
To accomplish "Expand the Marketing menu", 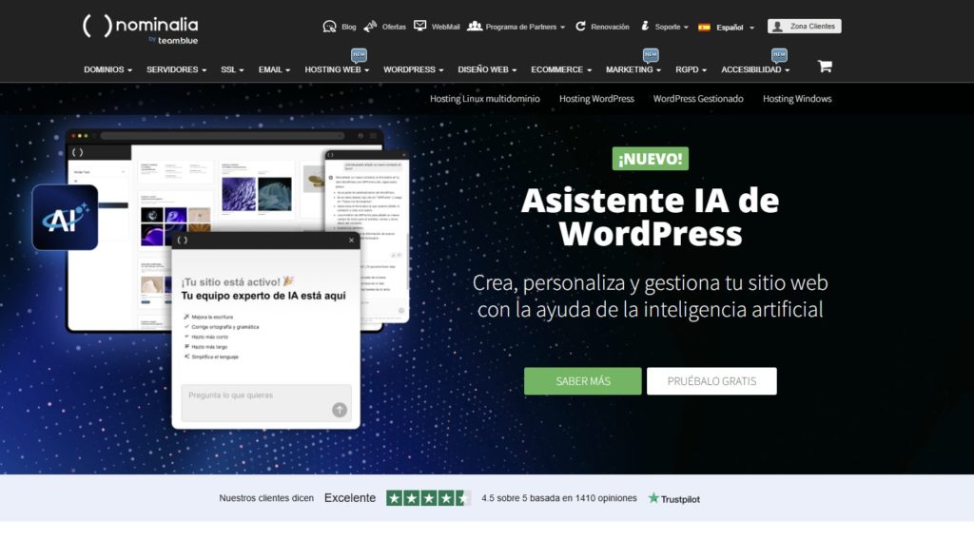I will pos(633,69).
